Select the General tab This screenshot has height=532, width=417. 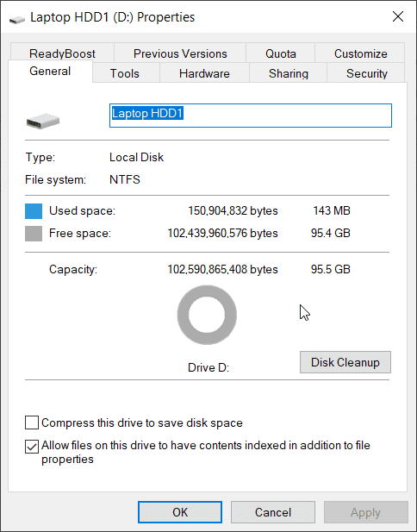(x=50, y=72)
